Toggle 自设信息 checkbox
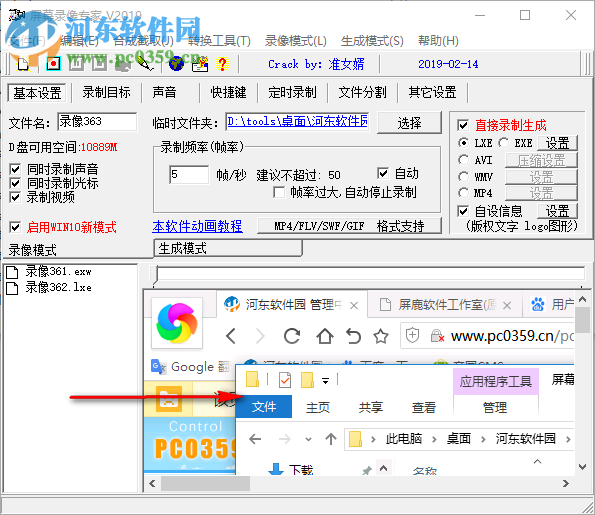Image resolution: width=595 pixels, height=515 pixels. tap(463, 211)
